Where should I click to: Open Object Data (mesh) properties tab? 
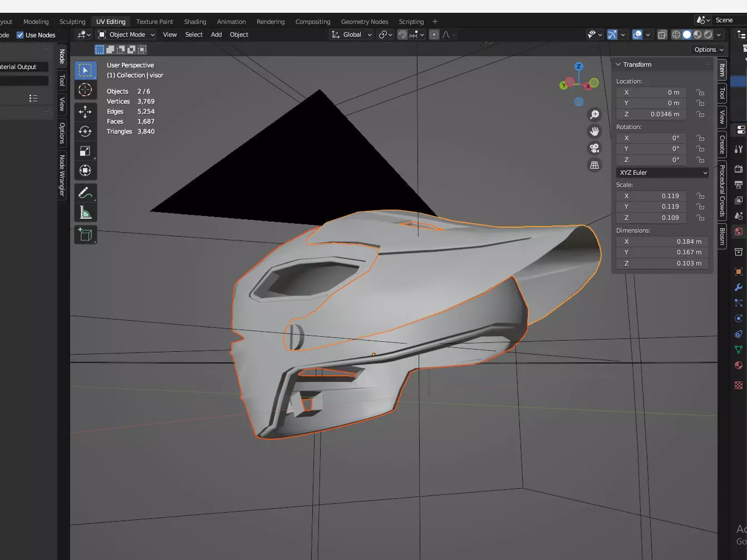point(739,350)
